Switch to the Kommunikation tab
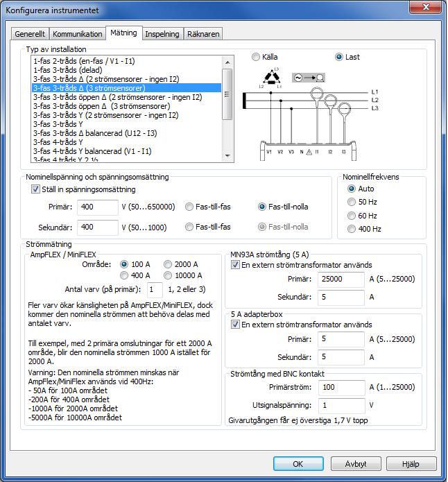 77,34
